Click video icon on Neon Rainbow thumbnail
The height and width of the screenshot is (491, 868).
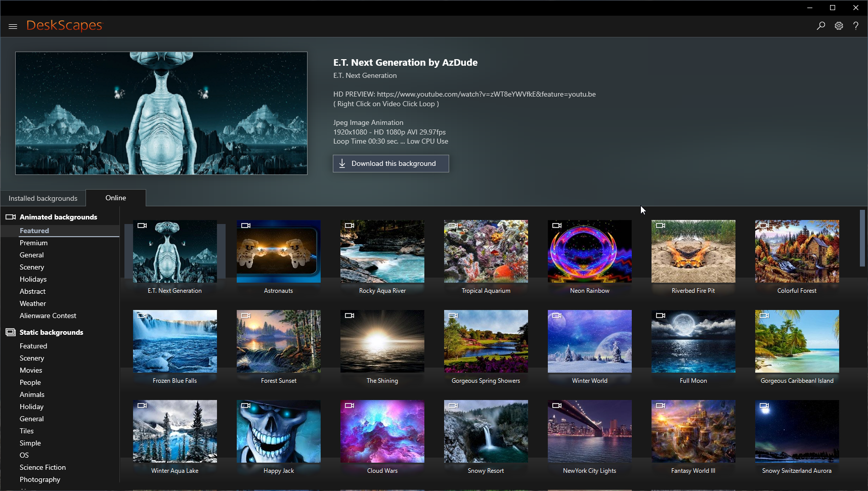click(x=557, y=226)
